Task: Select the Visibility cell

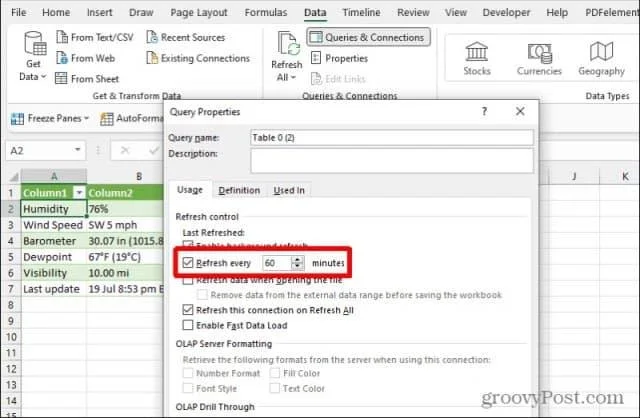Action: point(53,273)
